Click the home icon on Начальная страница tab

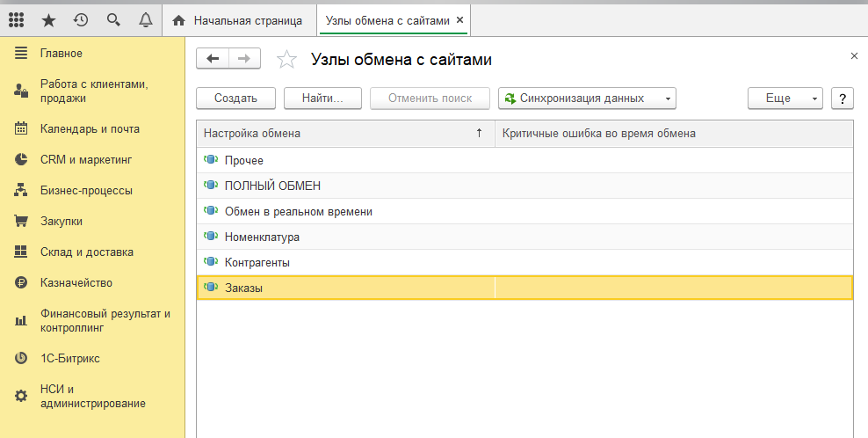pos(178,21)
